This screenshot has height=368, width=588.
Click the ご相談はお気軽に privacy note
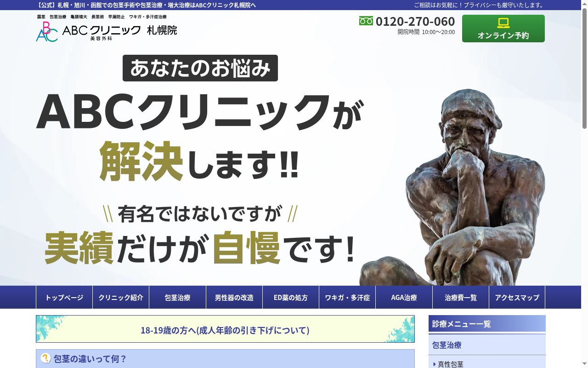pos(479,5)
